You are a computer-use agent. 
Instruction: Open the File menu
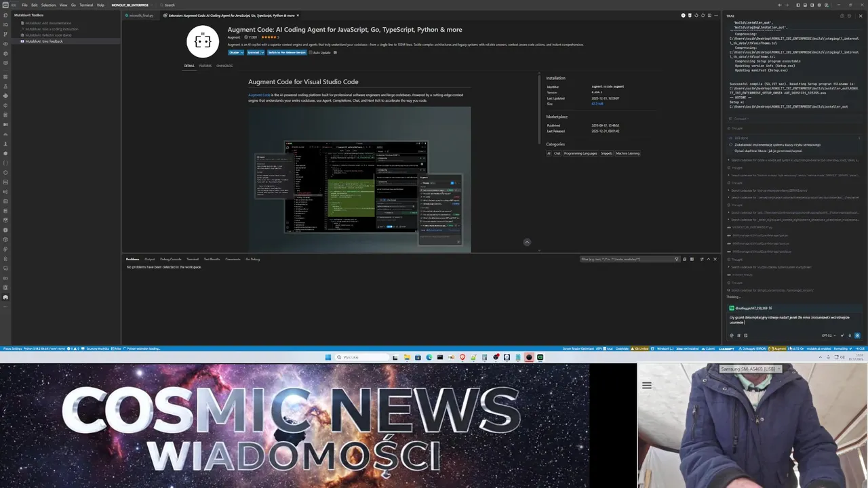24,5
